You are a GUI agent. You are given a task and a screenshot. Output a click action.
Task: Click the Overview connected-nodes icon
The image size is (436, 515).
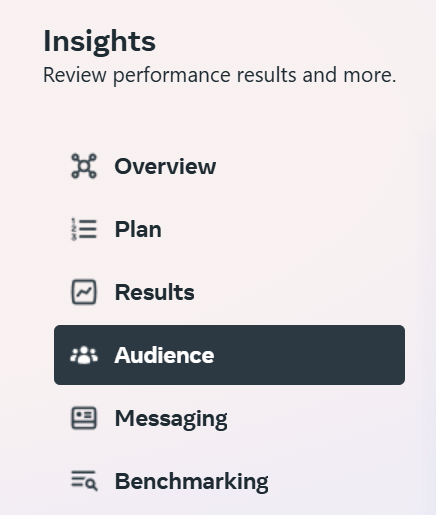pyautogui.click(x=84, y=166)
